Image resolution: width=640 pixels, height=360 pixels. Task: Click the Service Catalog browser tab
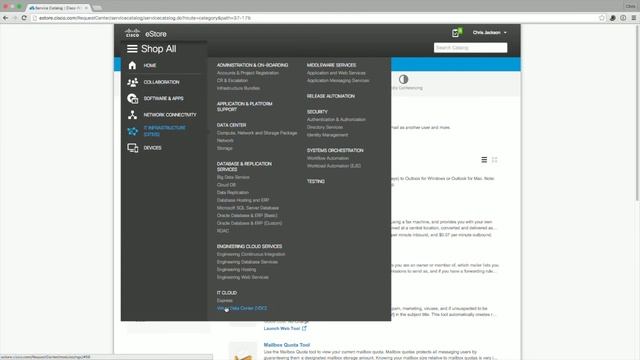[59, 8]
